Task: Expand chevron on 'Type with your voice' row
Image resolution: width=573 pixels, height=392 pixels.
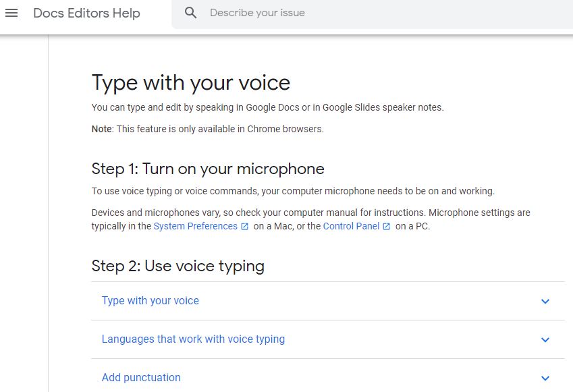Action: point(545,302)
